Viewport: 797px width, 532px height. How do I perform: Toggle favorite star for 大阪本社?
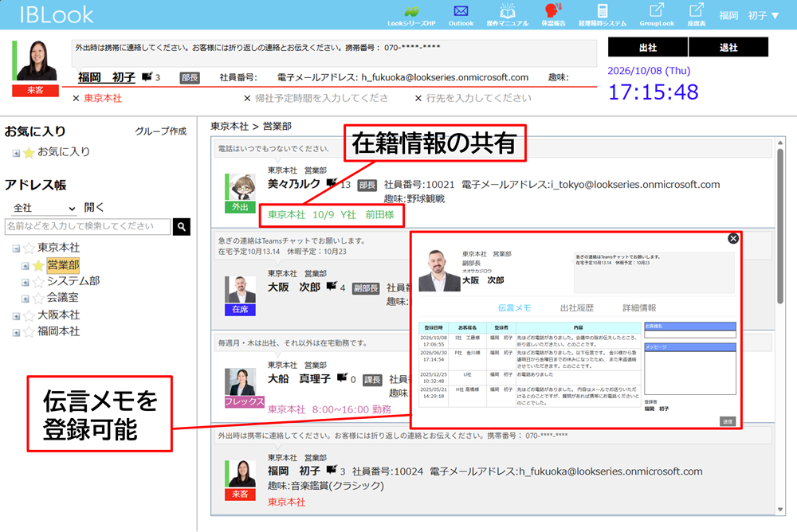(29, 315)
